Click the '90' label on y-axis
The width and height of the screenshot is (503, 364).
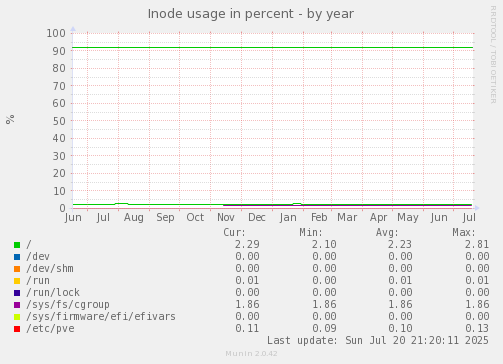pos(59,51)
